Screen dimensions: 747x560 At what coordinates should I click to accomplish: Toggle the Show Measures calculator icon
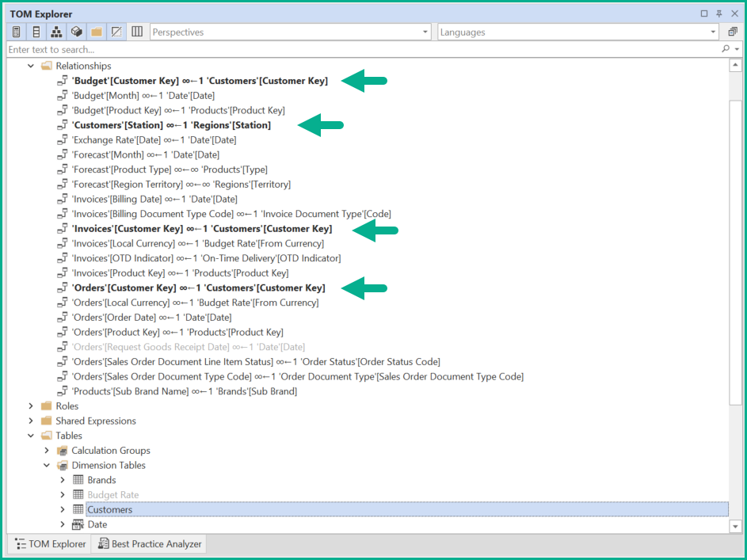(x=16, y=32)
